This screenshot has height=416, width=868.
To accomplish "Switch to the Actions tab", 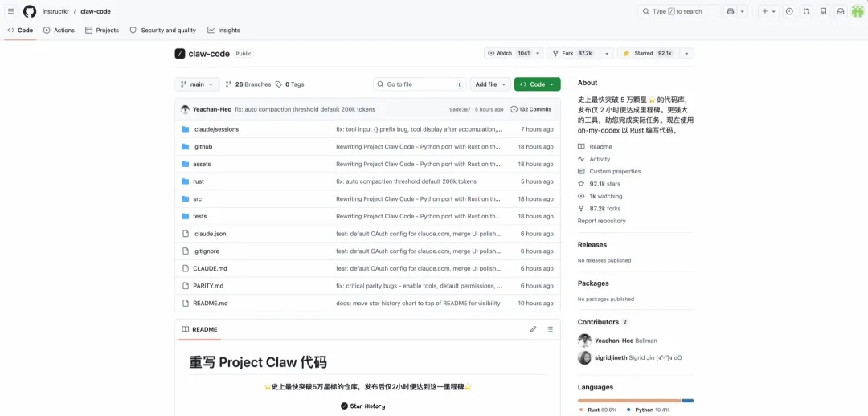I will pos(59,31).
